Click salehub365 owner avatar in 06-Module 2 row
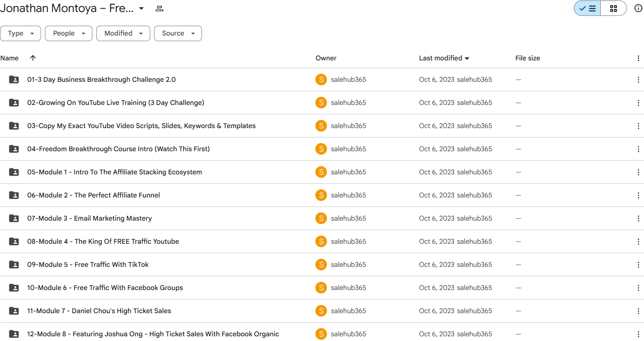 tap(321, 195)
